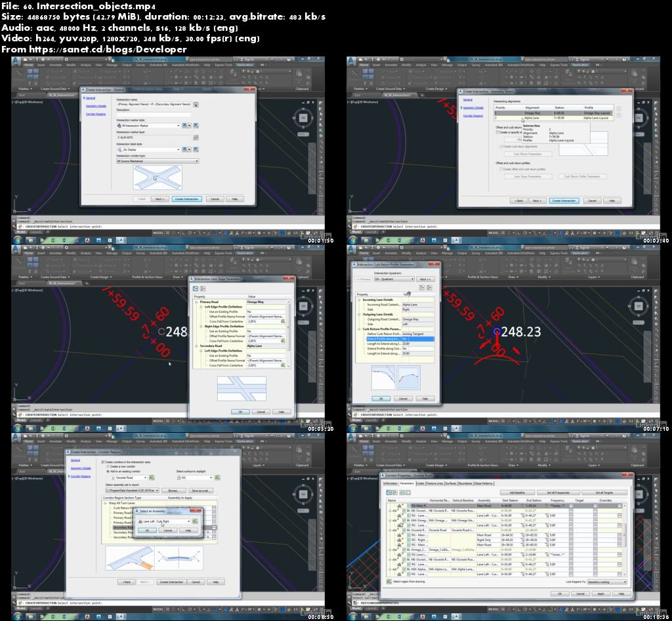Switch to the Feature Lines tab
This screenshot has height=621, width=672.
(434, 483)
